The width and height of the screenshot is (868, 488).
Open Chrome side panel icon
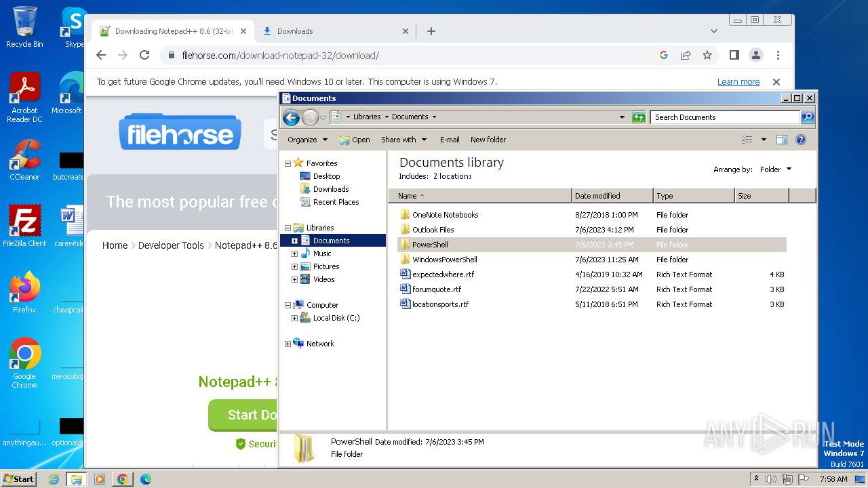[x=734, y=56]
